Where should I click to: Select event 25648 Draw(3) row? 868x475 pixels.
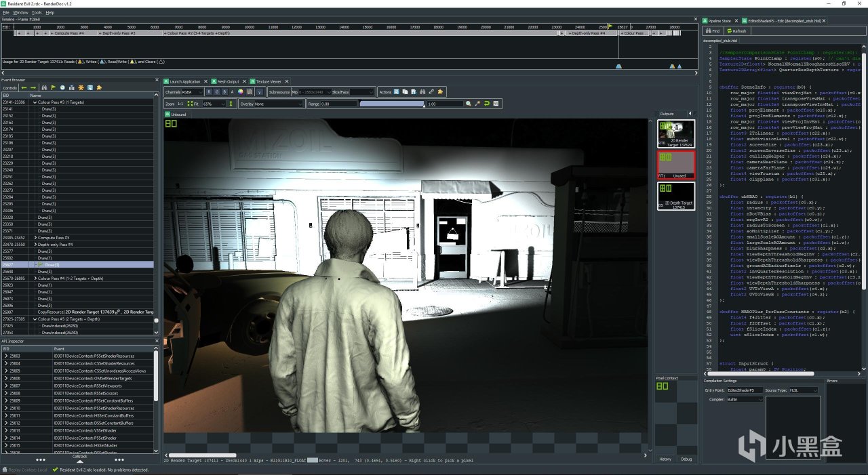[x=77, y=272]
